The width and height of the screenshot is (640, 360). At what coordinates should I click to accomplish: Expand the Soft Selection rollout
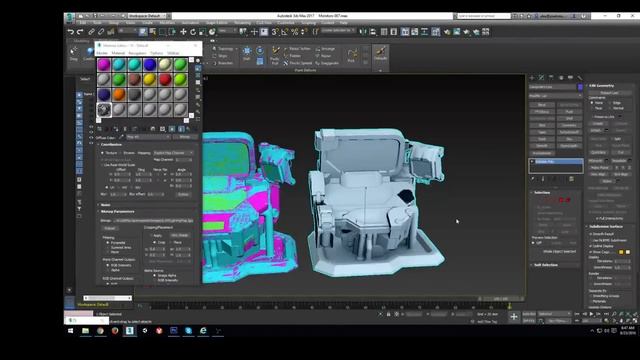pyautogui.click(x=546, y=265)
